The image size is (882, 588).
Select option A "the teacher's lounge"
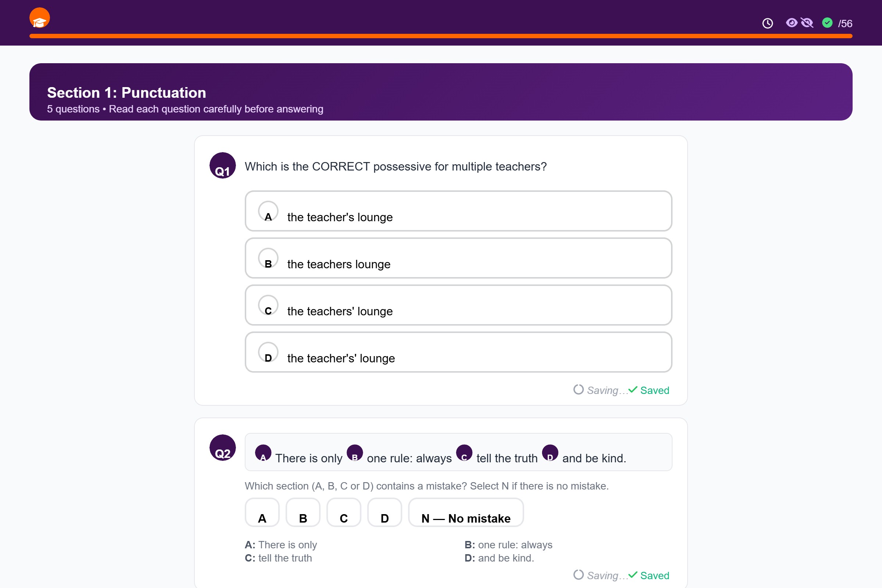[458, 211]
